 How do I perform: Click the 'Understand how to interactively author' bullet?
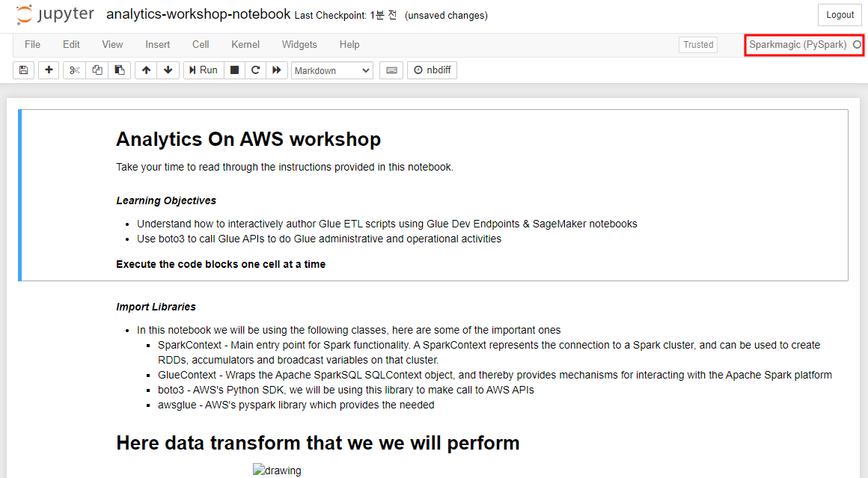[387, 224]
